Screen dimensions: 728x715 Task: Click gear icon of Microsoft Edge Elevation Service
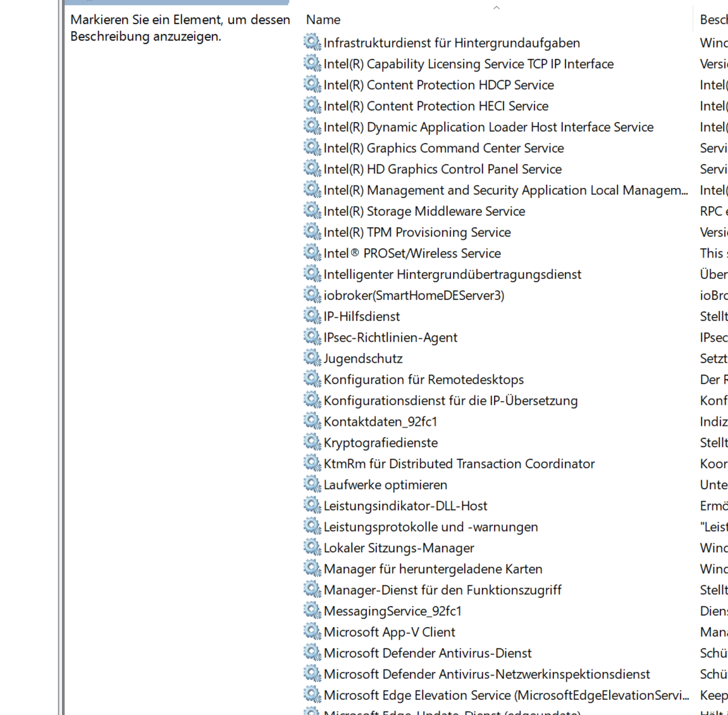click(312, 695)
